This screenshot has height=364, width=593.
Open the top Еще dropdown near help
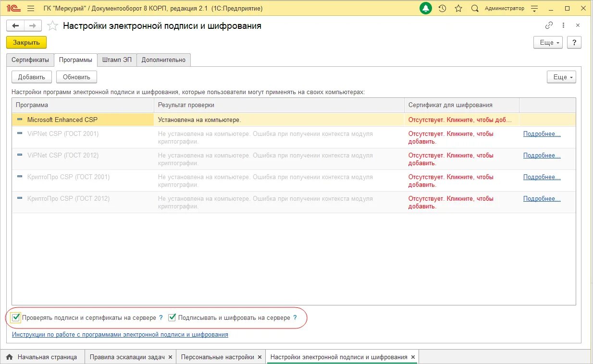pyautogui.click(x=548, y=42)
